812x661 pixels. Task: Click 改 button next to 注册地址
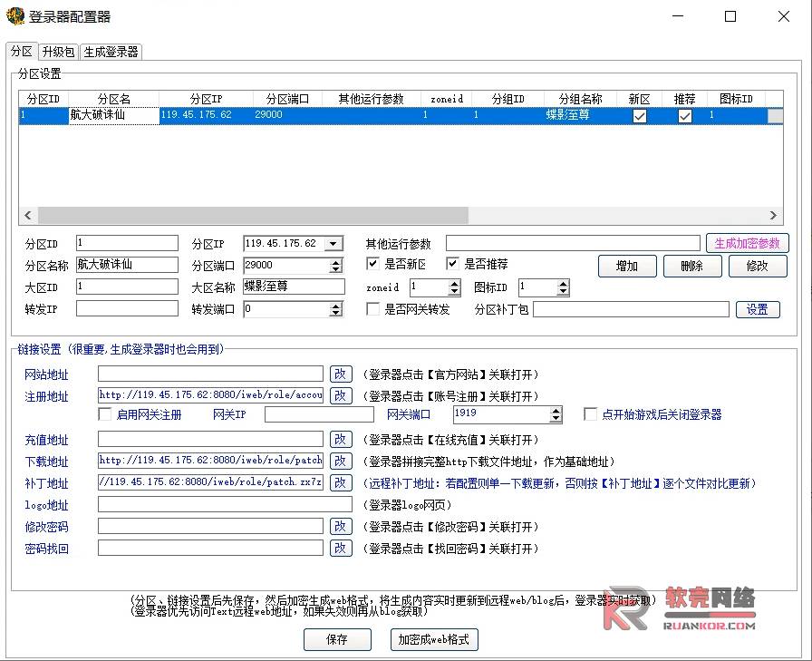point(341,395)
